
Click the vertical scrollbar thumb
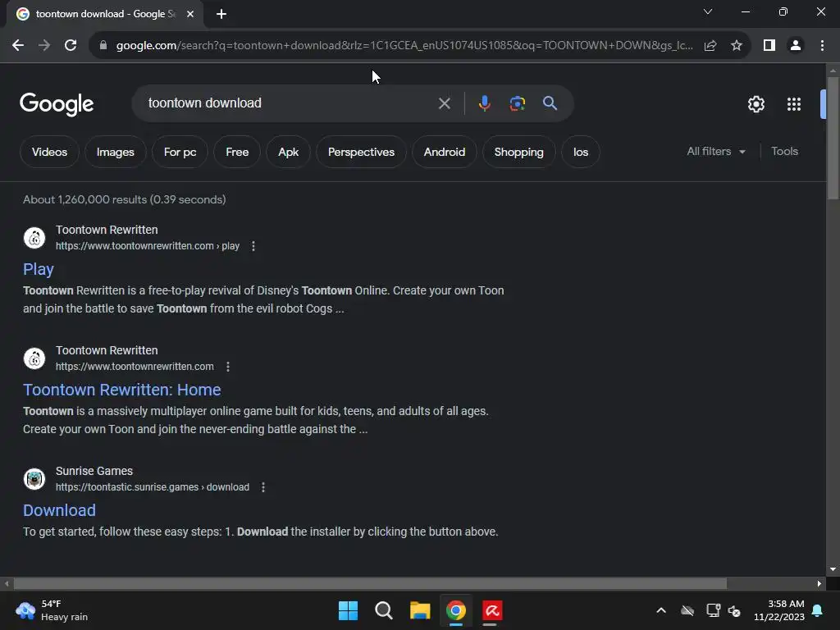tap(833, 138)
